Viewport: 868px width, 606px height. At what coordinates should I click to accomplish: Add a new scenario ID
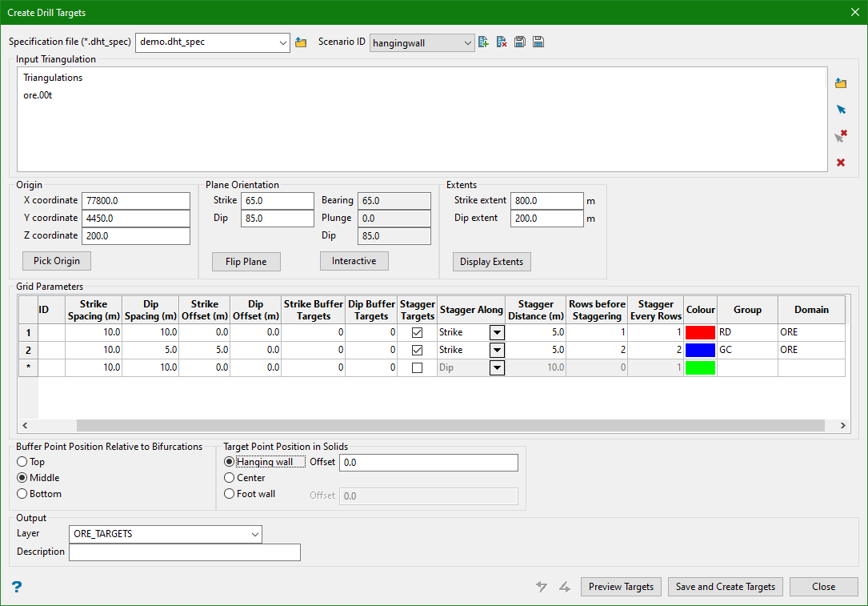pos(483,42)
